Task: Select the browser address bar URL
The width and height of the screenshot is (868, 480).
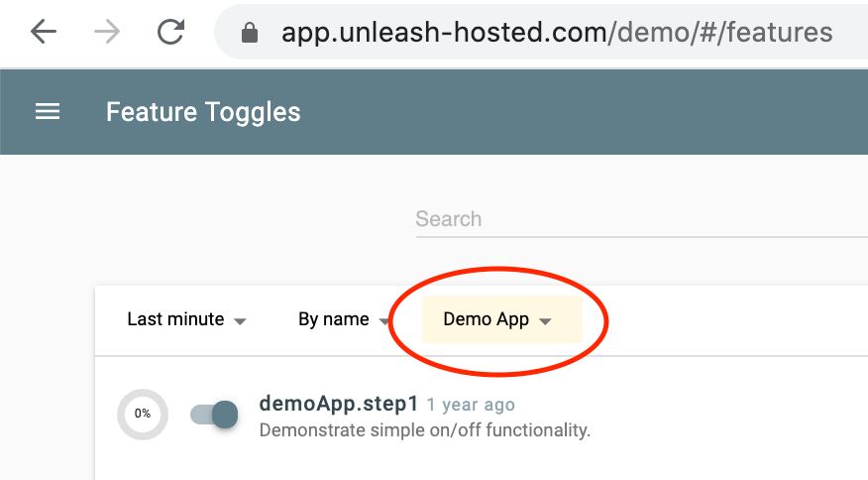Action: point(557,34)
